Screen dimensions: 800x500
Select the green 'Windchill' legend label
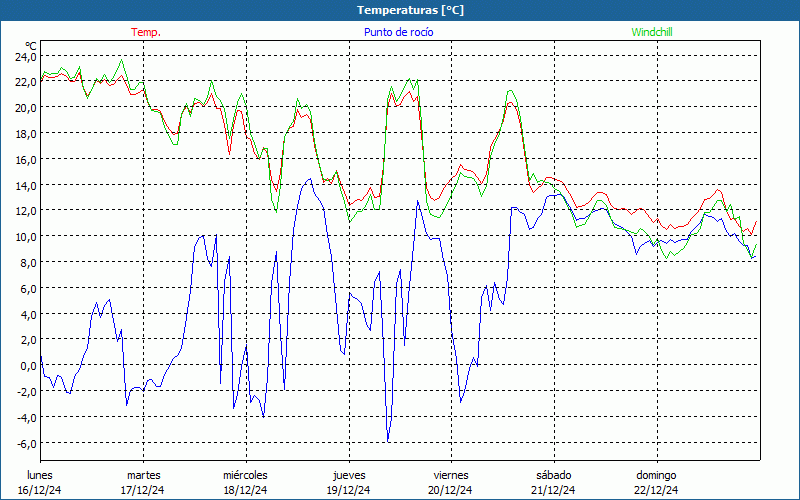652,32
